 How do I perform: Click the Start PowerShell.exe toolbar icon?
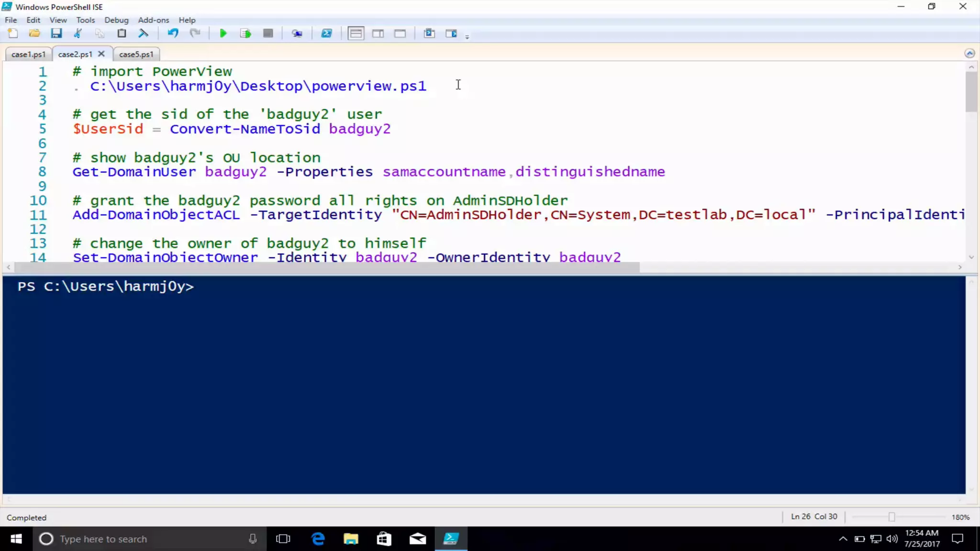[x=326, y=33]
